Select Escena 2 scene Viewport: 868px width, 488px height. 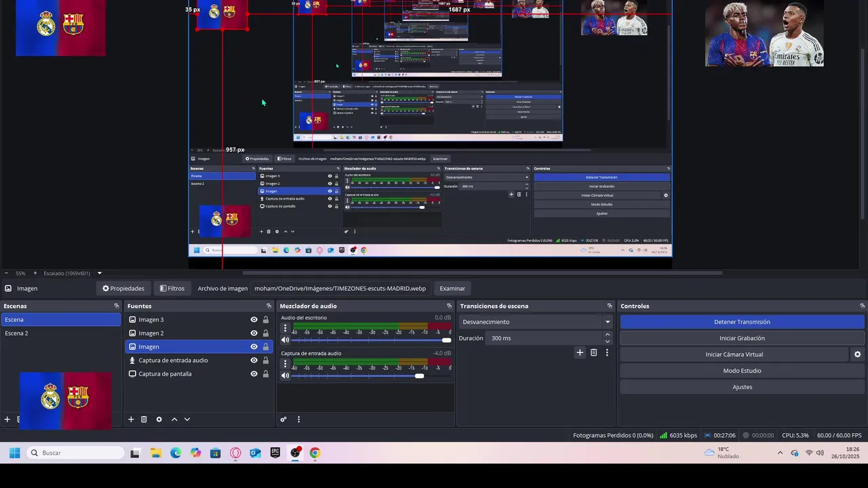61,333
